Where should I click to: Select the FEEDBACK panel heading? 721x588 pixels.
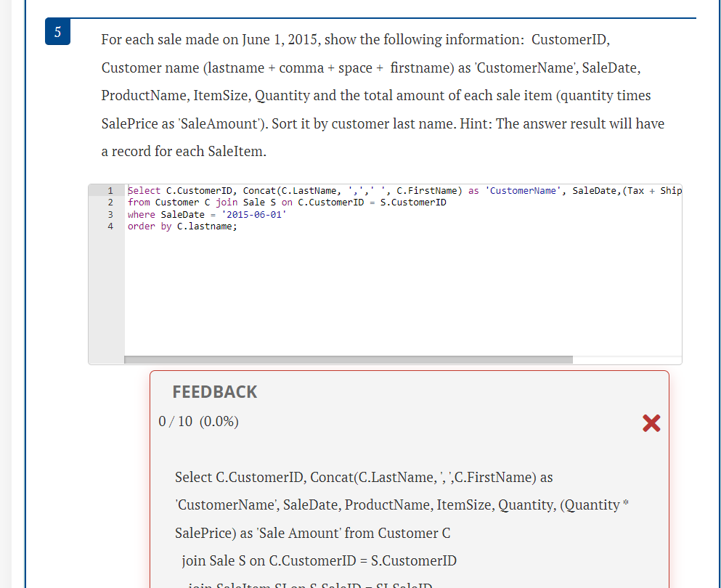[214, 391]
